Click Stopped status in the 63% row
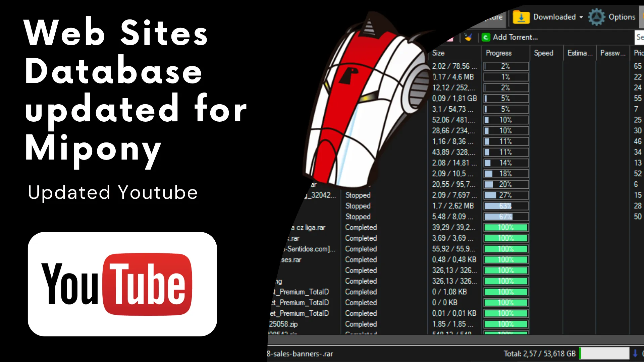Screen dimensions: 644x362 click(358, 206)
